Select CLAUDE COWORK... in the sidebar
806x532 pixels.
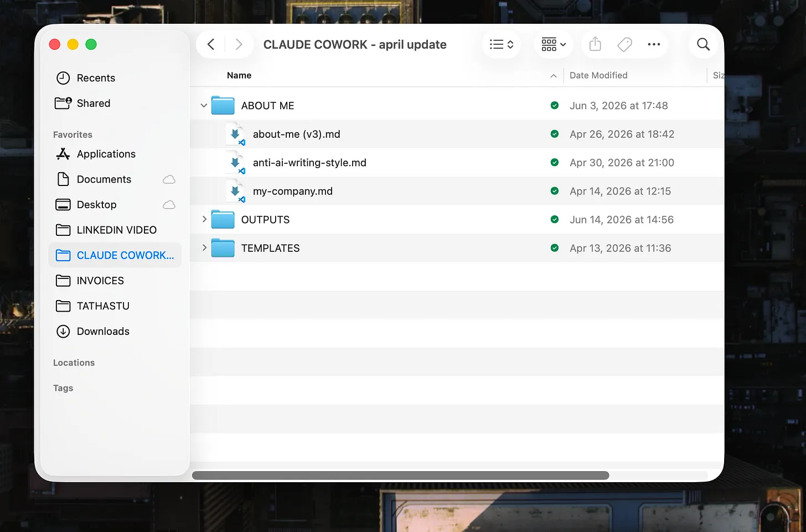[x=115, y=255]
